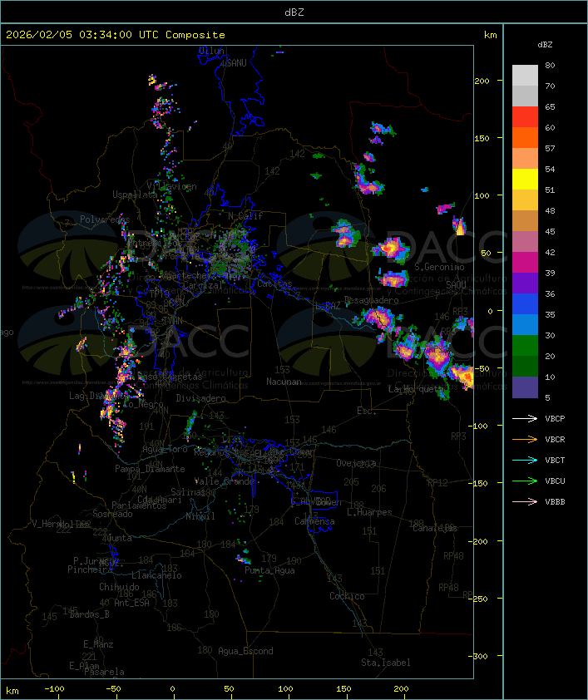Viewport: 588px width, 700px height.
Task: Click the -300 tick on vertical axis
Action: pyautogui.click(x=477, y=656)
